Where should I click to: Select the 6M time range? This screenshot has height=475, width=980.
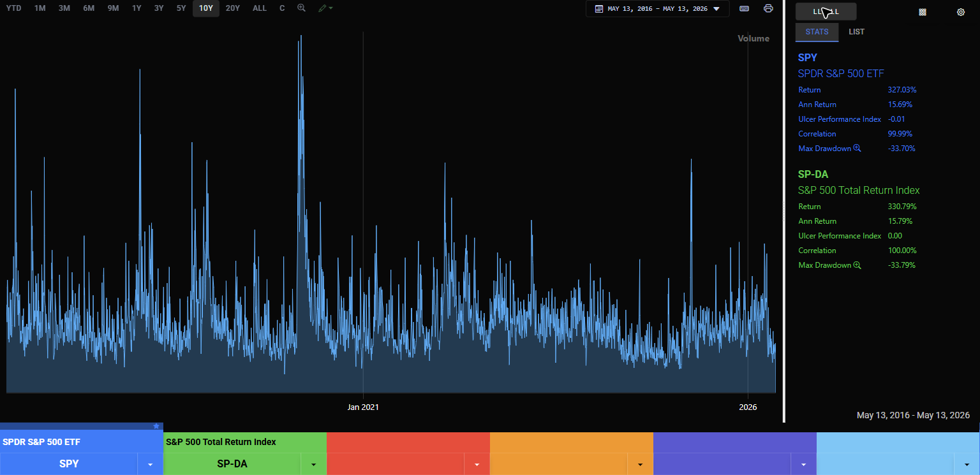[x=89, y=8]
